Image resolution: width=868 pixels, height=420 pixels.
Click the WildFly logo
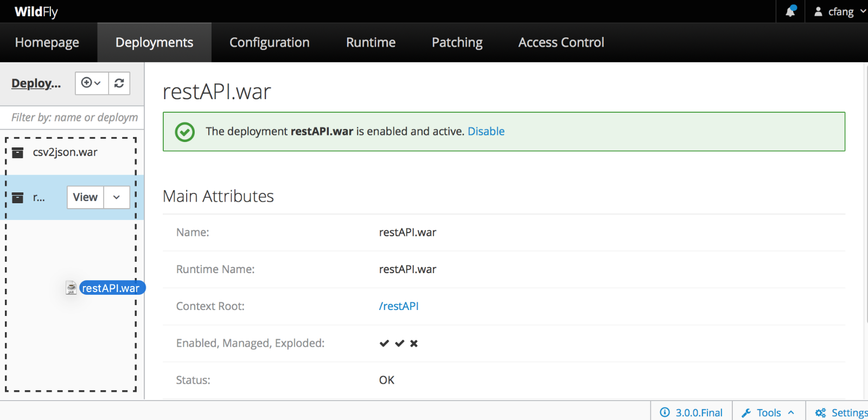36,11
